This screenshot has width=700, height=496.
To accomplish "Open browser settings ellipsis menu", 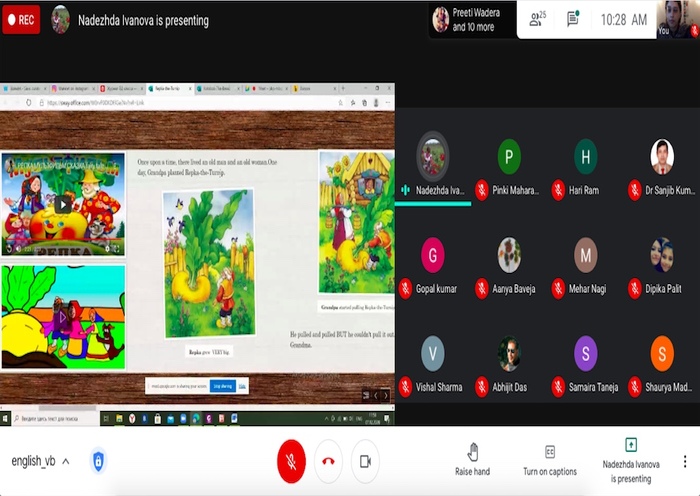I will coord(388,103).
